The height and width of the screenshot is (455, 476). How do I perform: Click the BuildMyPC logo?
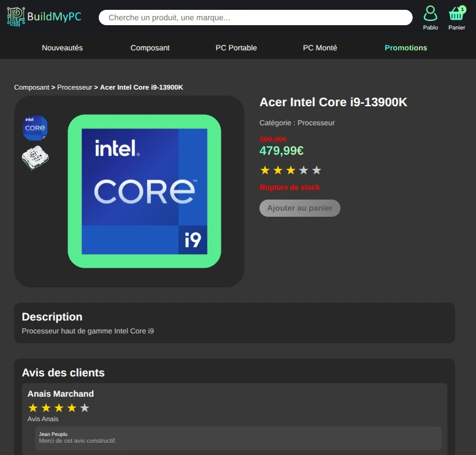pyautogui.click(x=44, y=17)
